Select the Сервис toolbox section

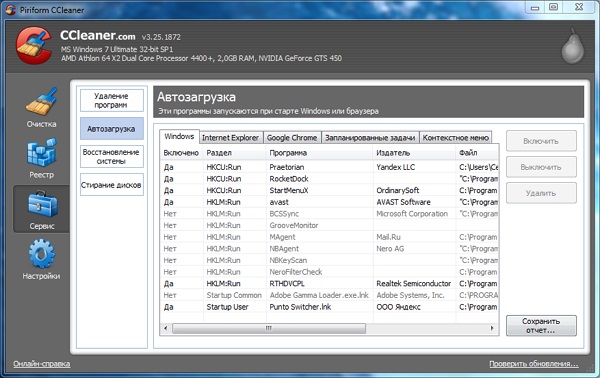41,209
